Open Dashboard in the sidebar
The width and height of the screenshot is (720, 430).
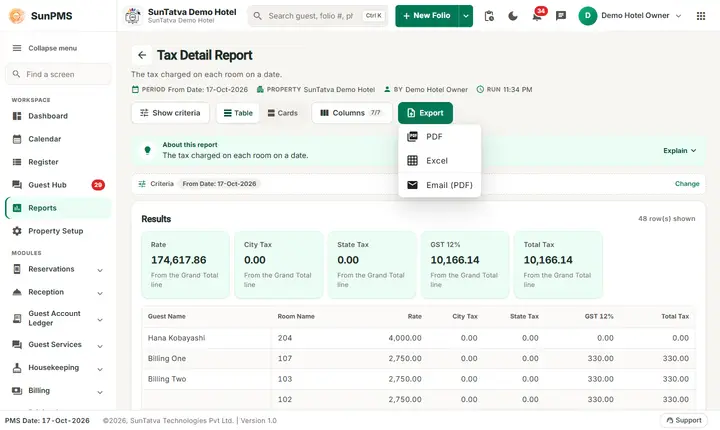pyautogui.click(x=58, y=116)
